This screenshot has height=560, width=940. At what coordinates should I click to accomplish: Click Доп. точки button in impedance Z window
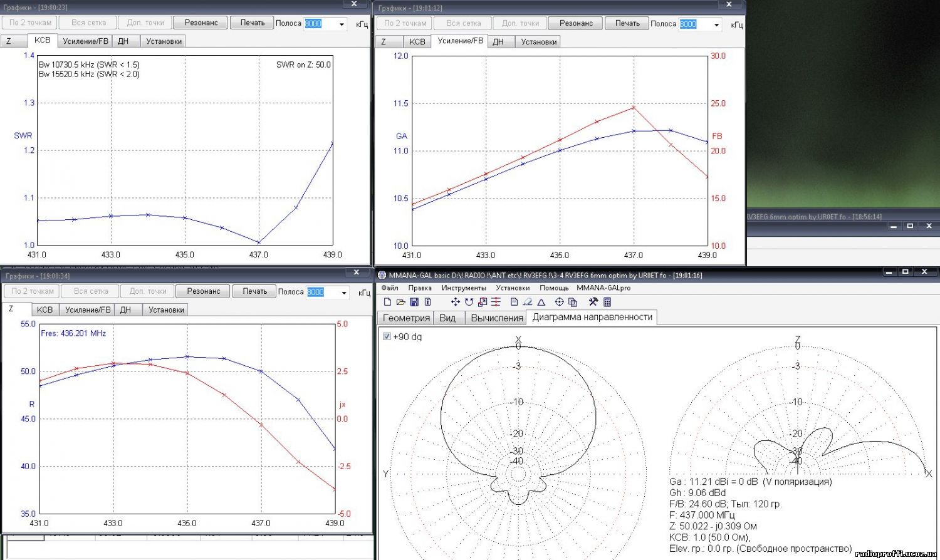tap(148, 291)
